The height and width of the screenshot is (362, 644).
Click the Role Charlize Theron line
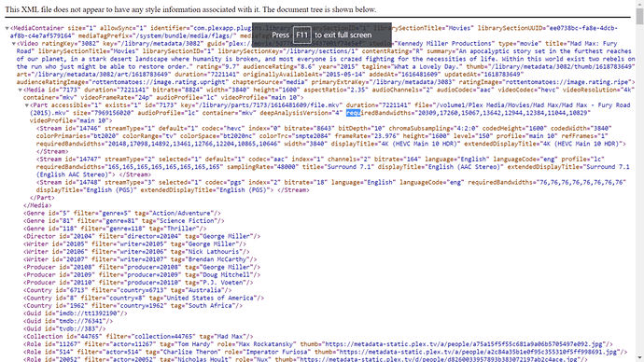click(326, 352)
